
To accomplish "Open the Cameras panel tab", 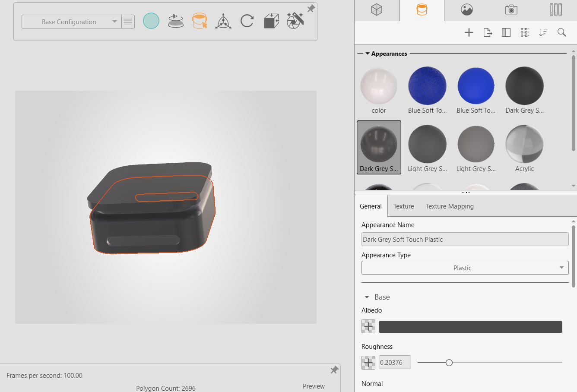I will [510, 9].
